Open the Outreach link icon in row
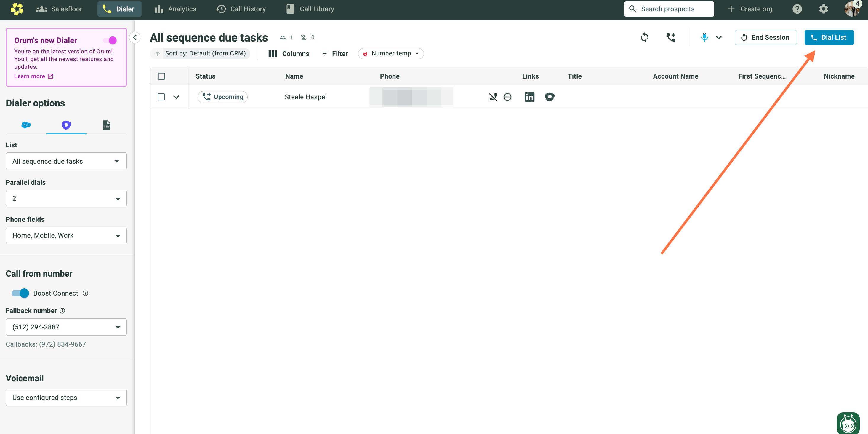The height and width of the screenshot is (434, 868). pyautogui.click(x=550, y=97)
